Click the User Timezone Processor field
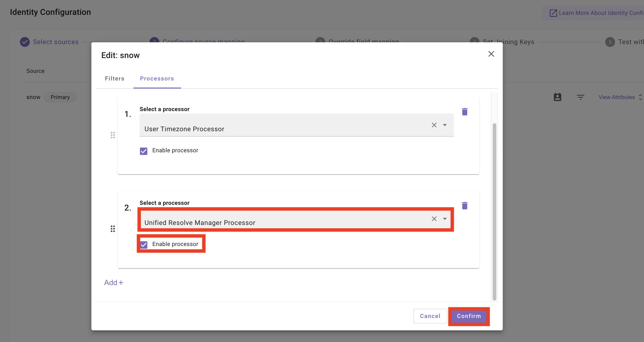 point(296,125)
